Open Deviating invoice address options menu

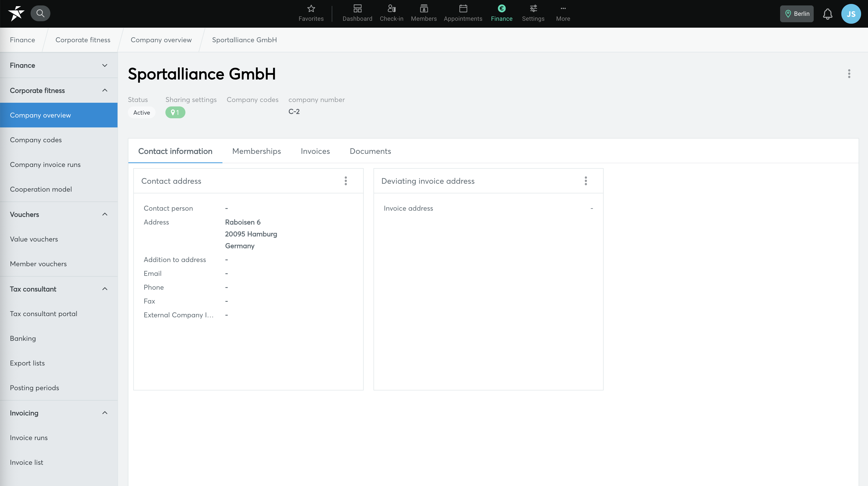tap(586, 181)
